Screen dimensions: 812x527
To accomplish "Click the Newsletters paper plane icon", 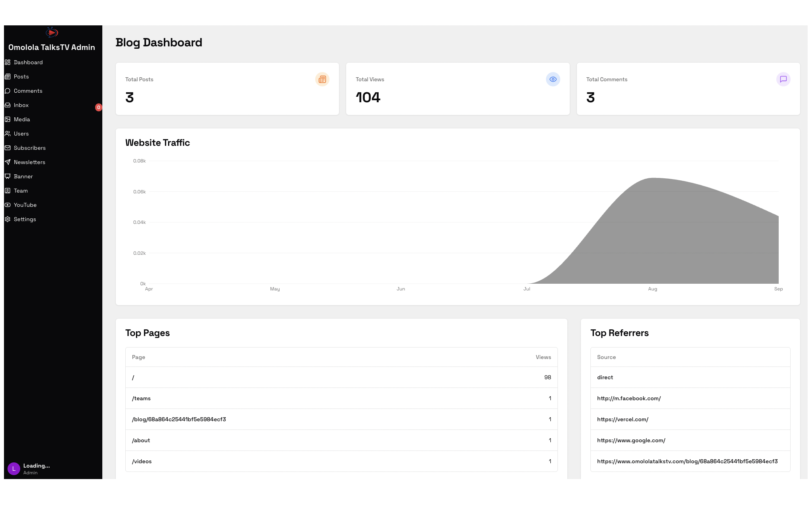I will click(x=8, y=162).
